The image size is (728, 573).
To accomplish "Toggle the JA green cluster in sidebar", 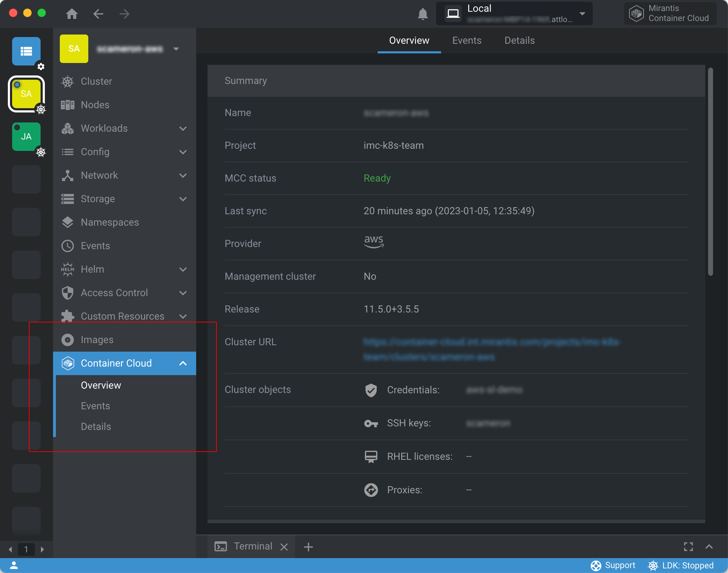I will click(x=27, y=136).
